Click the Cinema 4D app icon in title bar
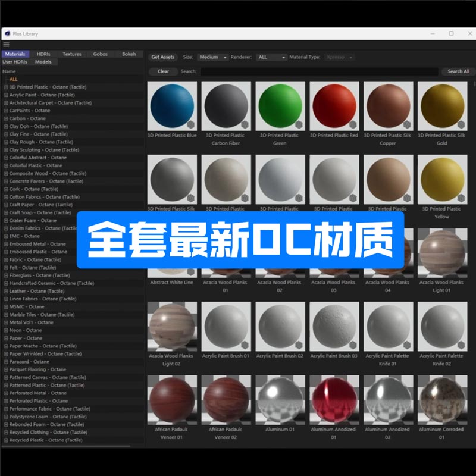Viewport: 476px width, 476px height. click(7, 34)
